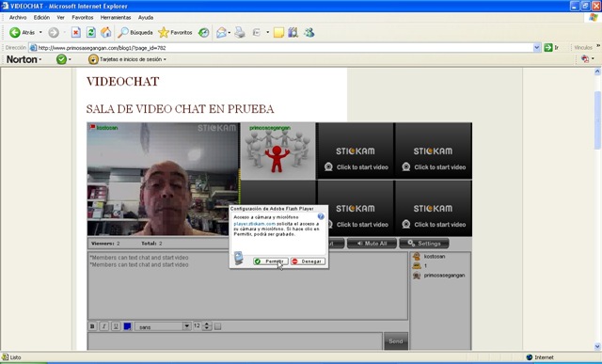
Task: Click the small checkbox beside font size
Action: [x=217, y=326]
